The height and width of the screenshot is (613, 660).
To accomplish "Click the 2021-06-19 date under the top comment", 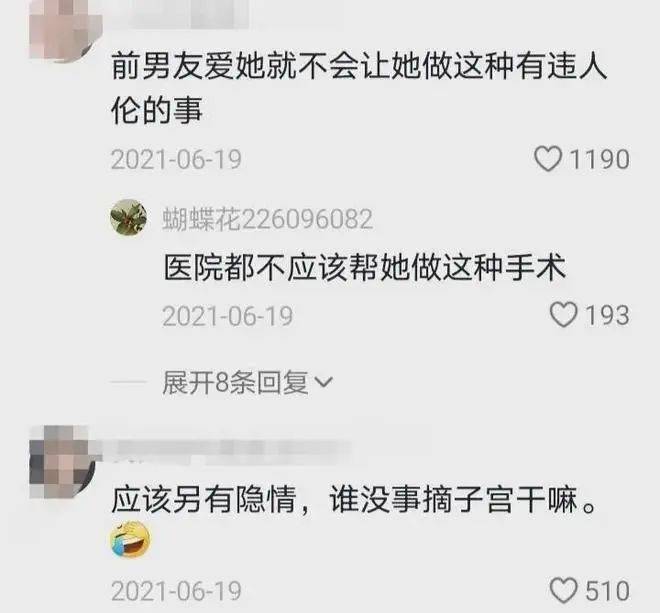I will pyautogui.click(x=176, y=160).
